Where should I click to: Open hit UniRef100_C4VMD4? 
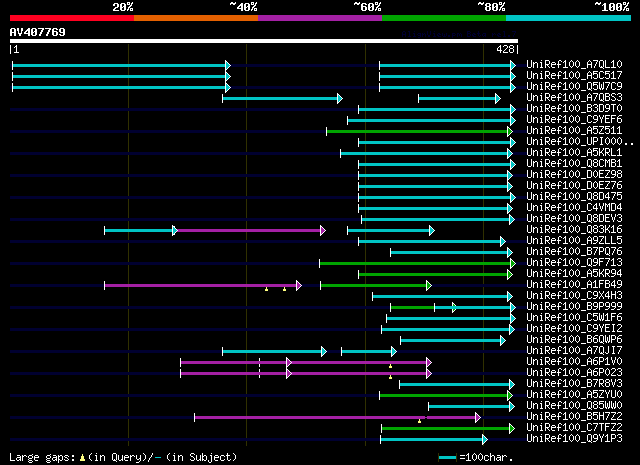tap(574, 207)
